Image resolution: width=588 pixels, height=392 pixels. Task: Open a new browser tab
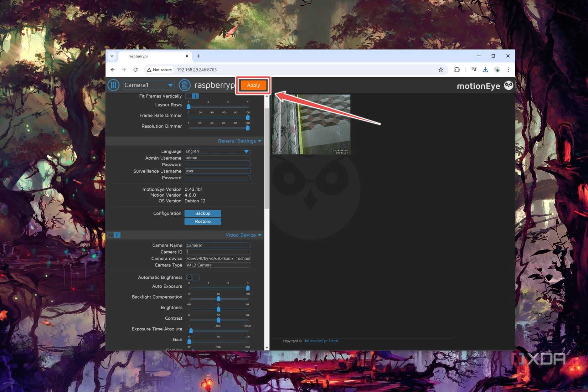coord(198,56)
